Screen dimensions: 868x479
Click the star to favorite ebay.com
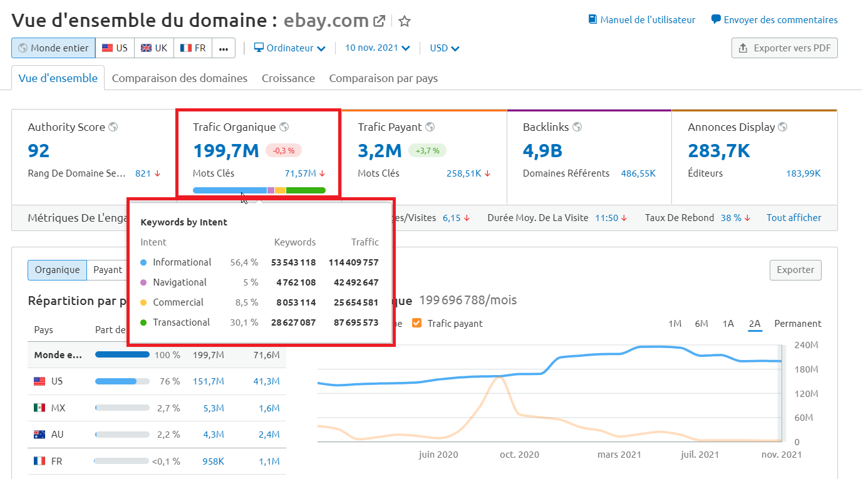click(404, 21)
